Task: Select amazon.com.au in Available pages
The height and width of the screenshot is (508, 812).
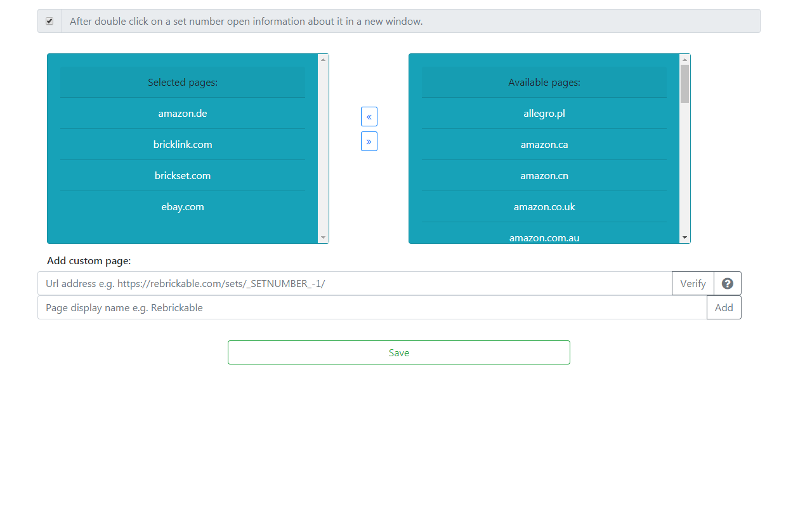Action: (x=544, y=234)
